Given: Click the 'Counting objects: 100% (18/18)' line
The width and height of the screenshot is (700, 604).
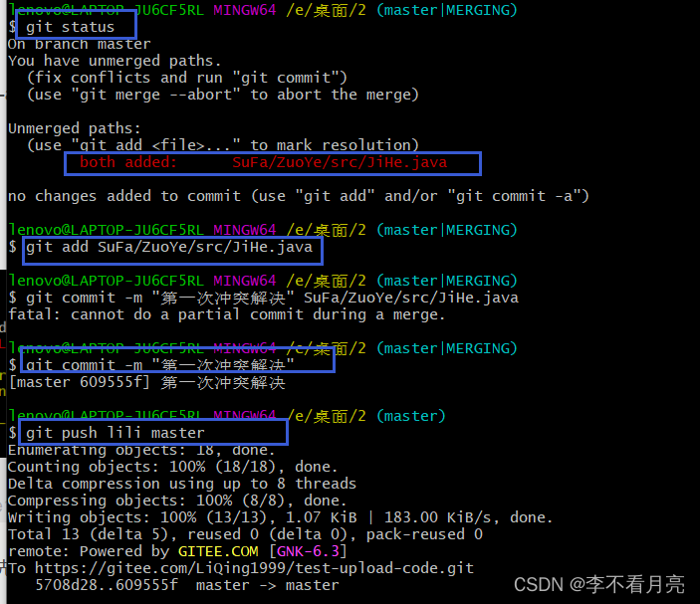Looking at the screenshot, I should (x=172, y=467).
